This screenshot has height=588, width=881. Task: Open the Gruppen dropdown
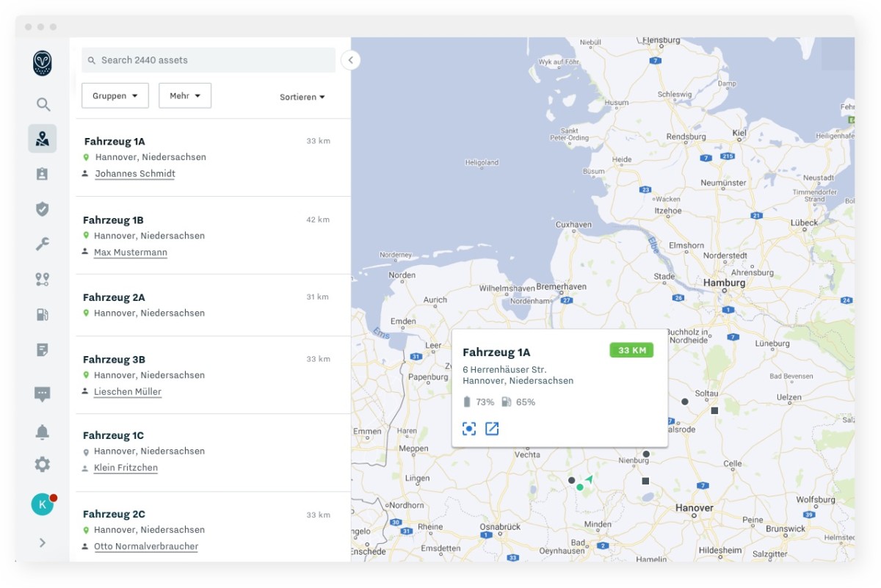pyautogui.click(x=115, y=95)
